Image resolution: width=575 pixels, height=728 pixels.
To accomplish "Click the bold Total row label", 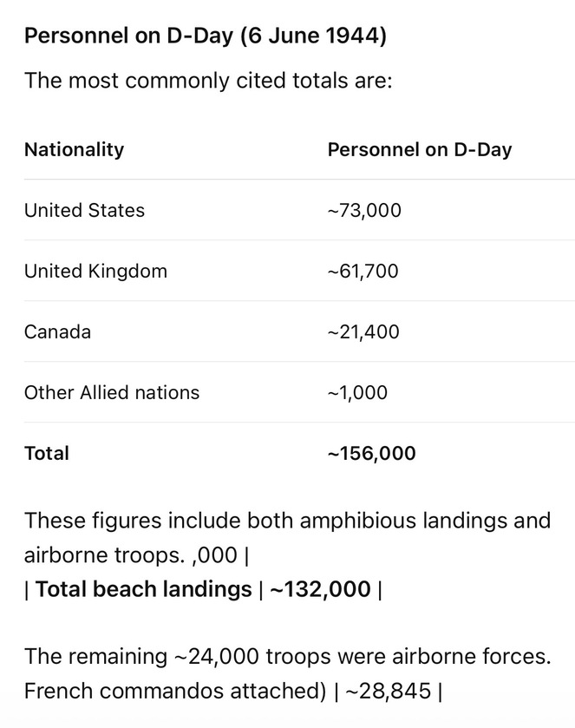I will [47, 453].
